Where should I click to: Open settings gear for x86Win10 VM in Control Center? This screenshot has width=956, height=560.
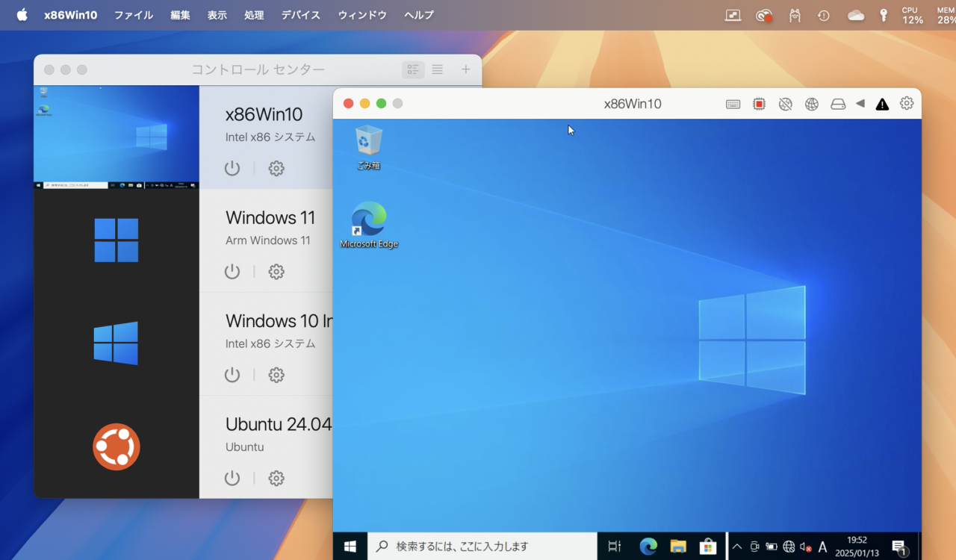click(276, 168)
